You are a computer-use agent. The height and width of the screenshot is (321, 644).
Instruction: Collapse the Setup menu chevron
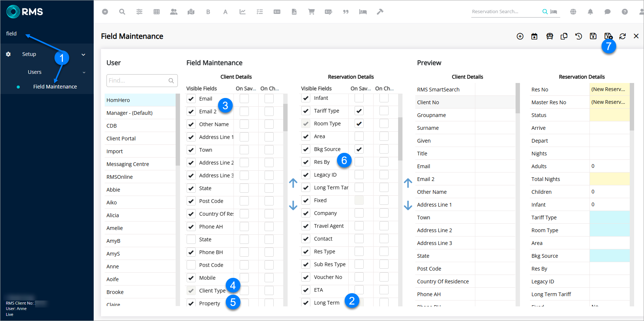[83, 54]
